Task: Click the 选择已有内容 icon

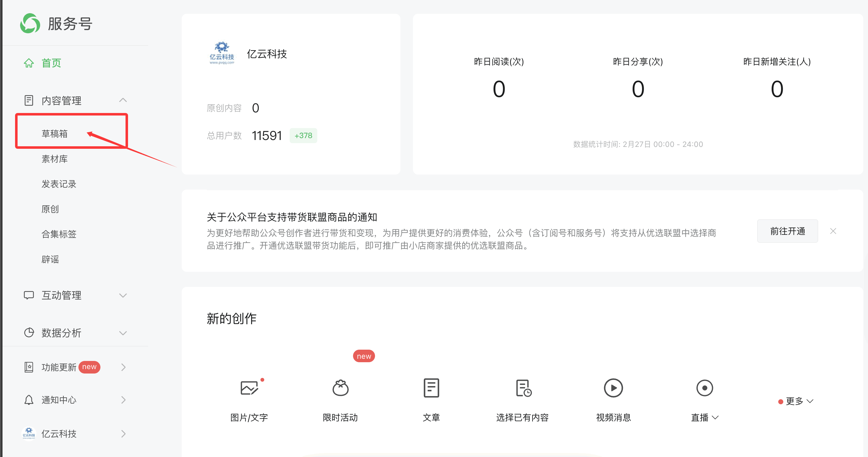Action: [x=523, y=388]
